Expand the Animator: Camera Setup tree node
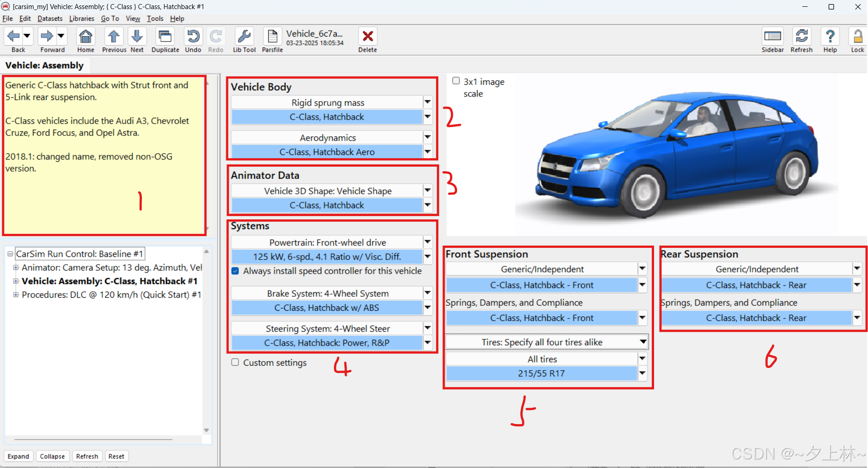This screenshot has width=868, height=468. (x=16, y=267)
